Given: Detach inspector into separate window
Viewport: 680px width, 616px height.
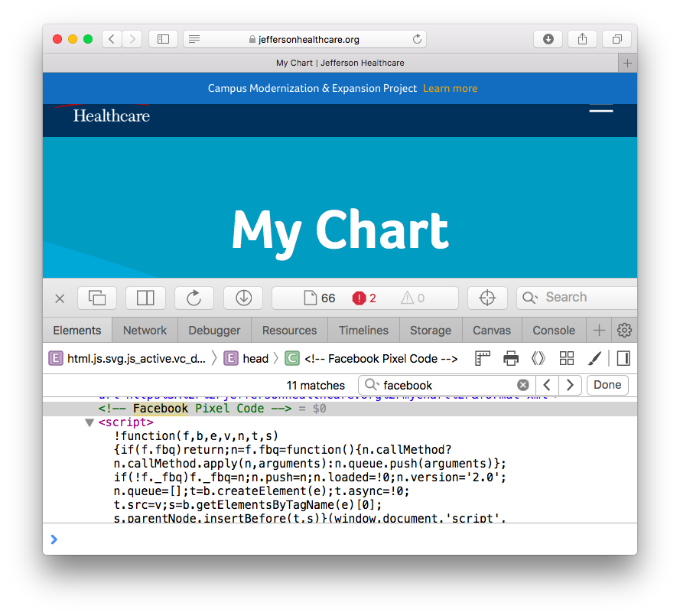Looking at the screenshot, I should tap(97, 298).
